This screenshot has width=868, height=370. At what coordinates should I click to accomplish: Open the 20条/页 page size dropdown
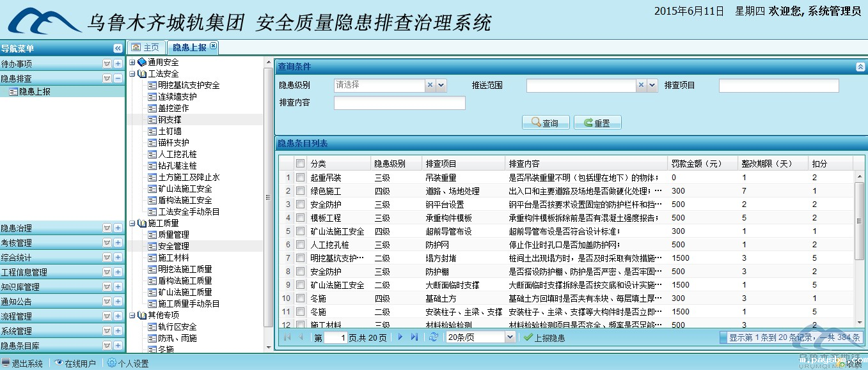(x=510, y=337)
